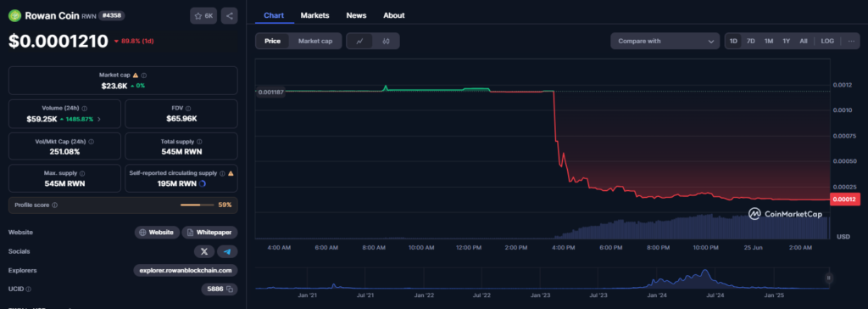Image resolution: width=868 pixels, height=309 pixels.
Task: Click Market cap info icon
Action: click(x=144, y=75)
